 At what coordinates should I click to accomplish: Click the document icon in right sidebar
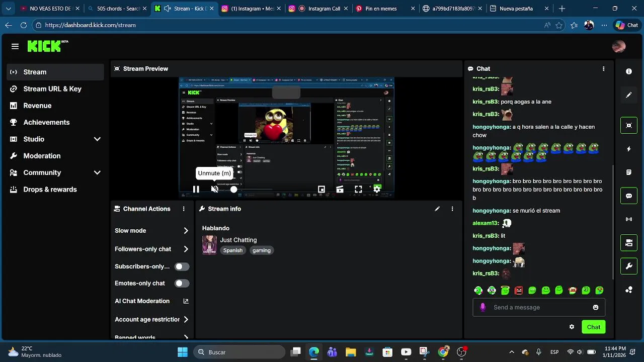pyautogui.click(x=629, y=172)
